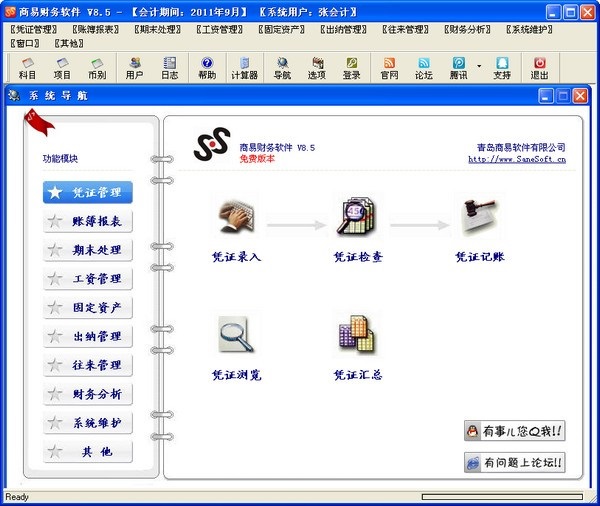Image resolution: width=600 pixels, height=506 pixels.
Task: Select 工资管理 in the module sidebar
Action: pyautogui.click(x=88, y=279)
